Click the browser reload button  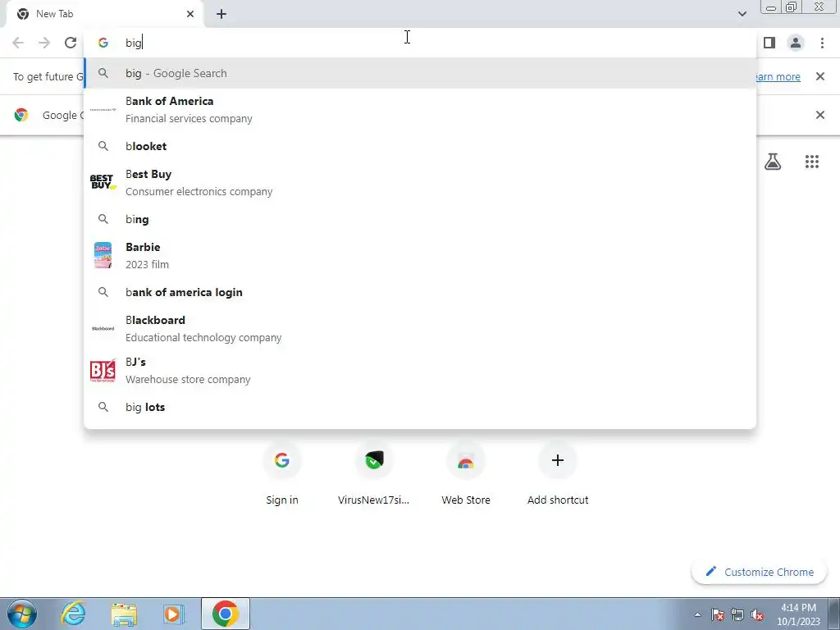tap(71, 43)
